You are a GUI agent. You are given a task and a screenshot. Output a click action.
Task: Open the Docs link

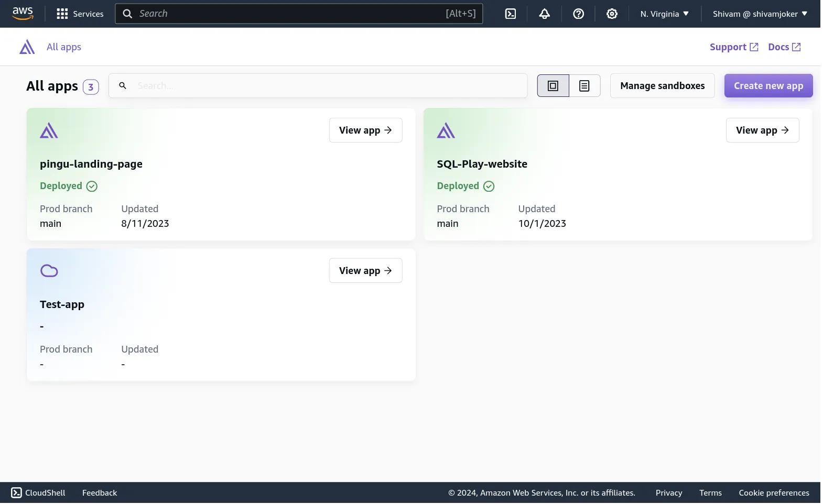(784, 47)
